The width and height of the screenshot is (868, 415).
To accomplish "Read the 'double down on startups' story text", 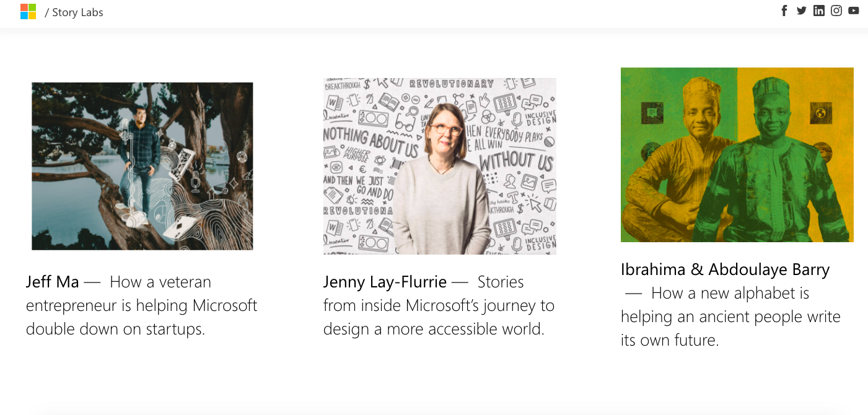I will coord(115,329).
